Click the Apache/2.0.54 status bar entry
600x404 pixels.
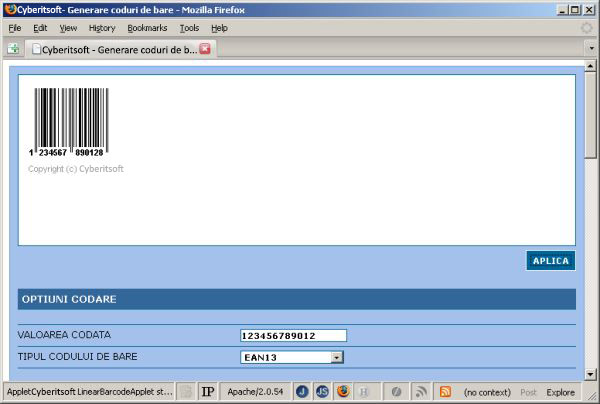255,392
